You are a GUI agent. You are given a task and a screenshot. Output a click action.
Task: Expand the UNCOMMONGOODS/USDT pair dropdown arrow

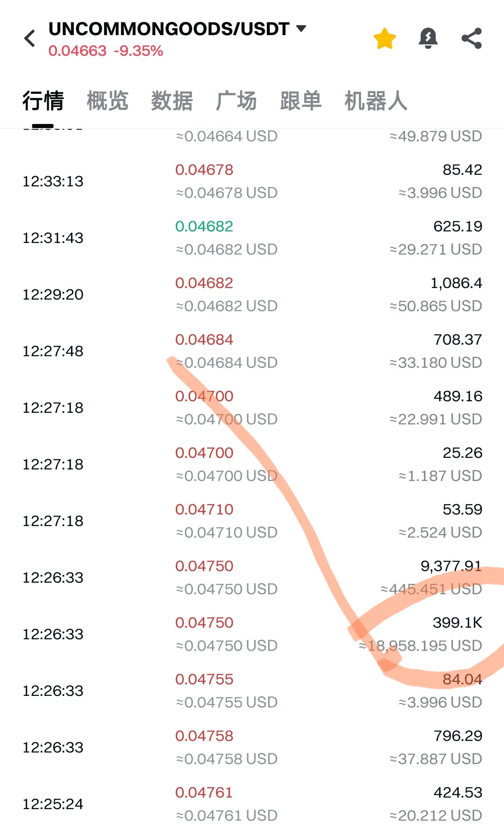[x=302, y=29]
